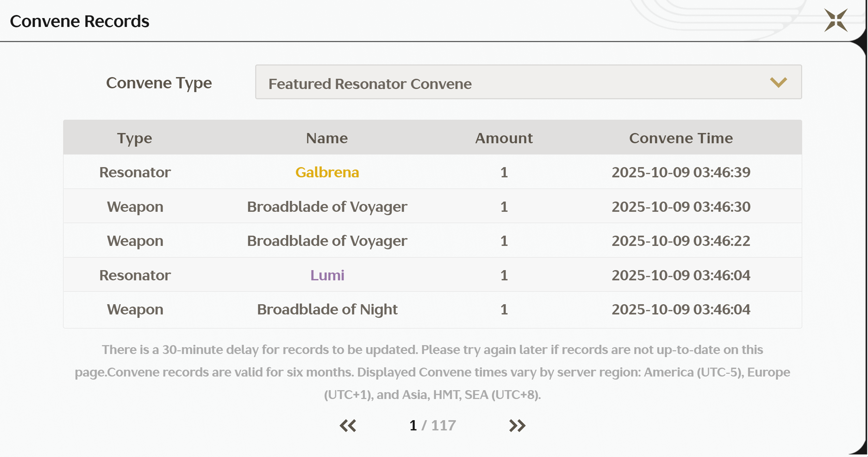Select Broadblade of Voyager at 03:46:30

(x=327, y=207)
